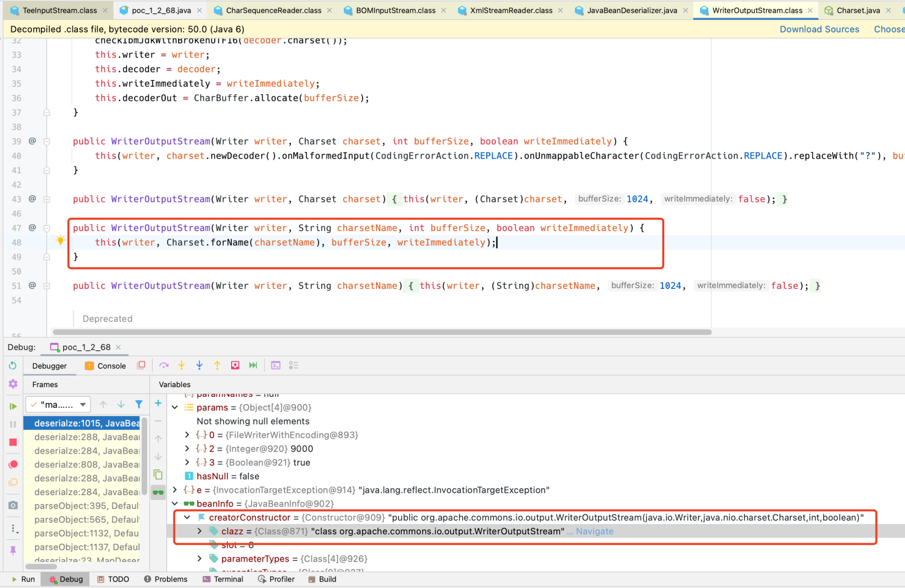
Task: Close the WriterOutputStream.class tab
Action: [x=810, y=10]
